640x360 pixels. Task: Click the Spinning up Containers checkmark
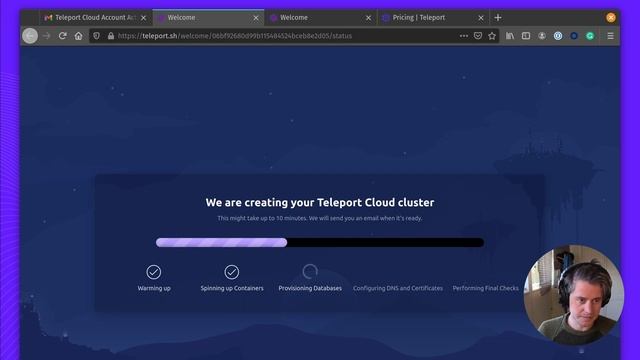(x=231, y=272)
